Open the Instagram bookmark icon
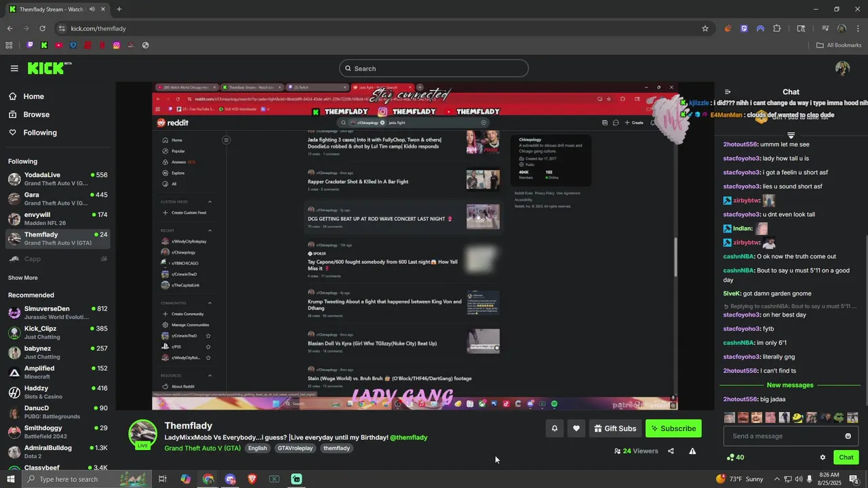 (x=117, y=45)
